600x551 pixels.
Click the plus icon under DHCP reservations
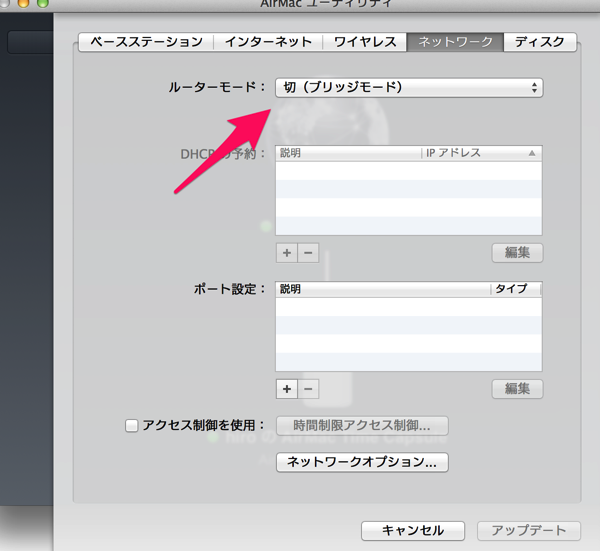[x=287, y=253]
